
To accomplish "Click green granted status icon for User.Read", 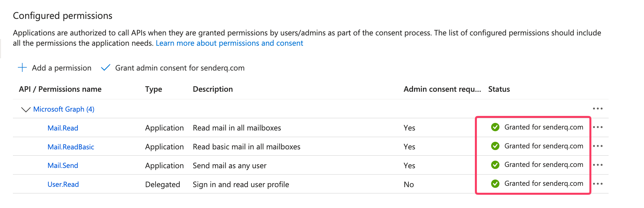I will (x=495, y=183).
